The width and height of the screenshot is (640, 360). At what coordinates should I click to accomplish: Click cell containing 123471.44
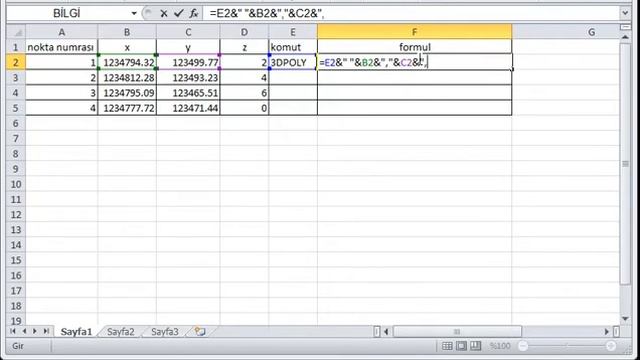coord(188,108)
